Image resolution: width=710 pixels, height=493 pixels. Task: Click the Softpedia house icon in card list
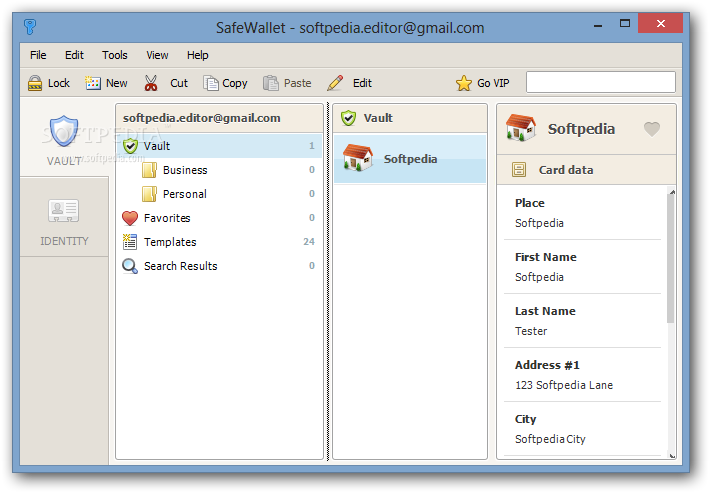click(x=358, y=158)
